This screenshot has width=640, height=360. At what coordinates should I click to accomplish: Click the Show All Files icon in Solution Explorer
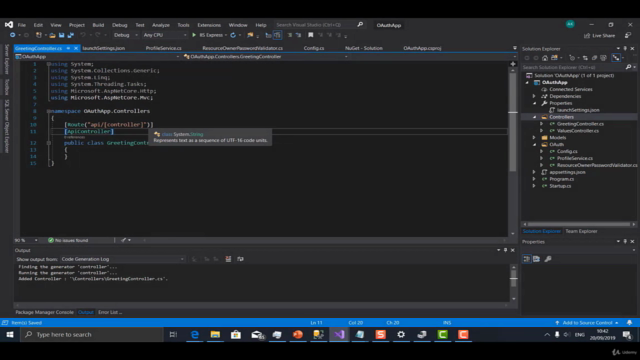pyautogui.click(x=603, y=58)
